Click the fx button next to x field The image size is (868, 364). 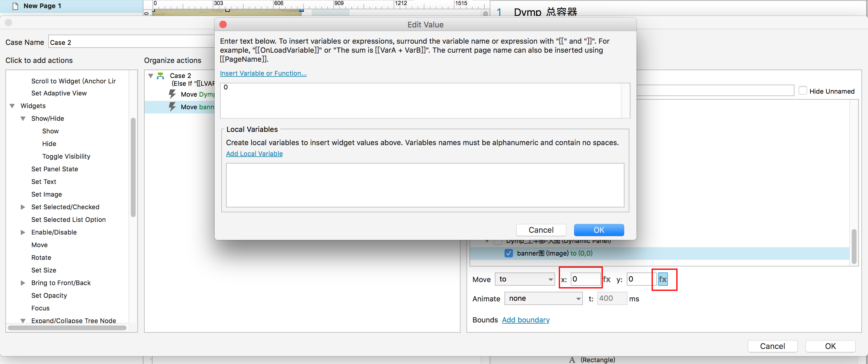[606, 279]
